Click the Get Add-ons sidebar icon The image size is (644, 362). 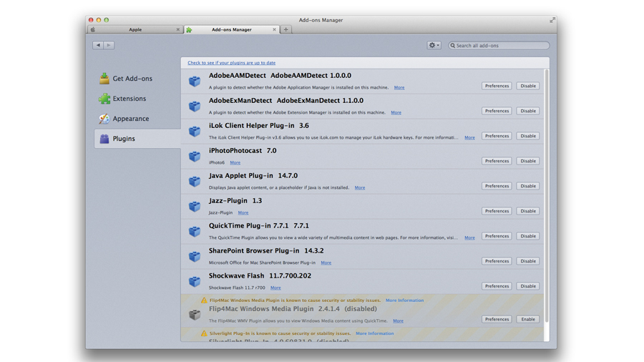(x=104, y=79)
